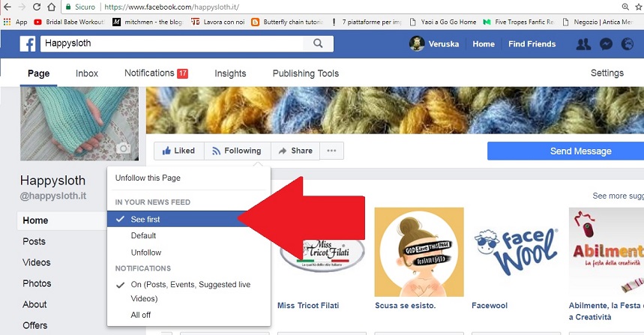The image size is (644, 335).
Task: Click Facewool logo thumbnail
Action: coord(517,252)
